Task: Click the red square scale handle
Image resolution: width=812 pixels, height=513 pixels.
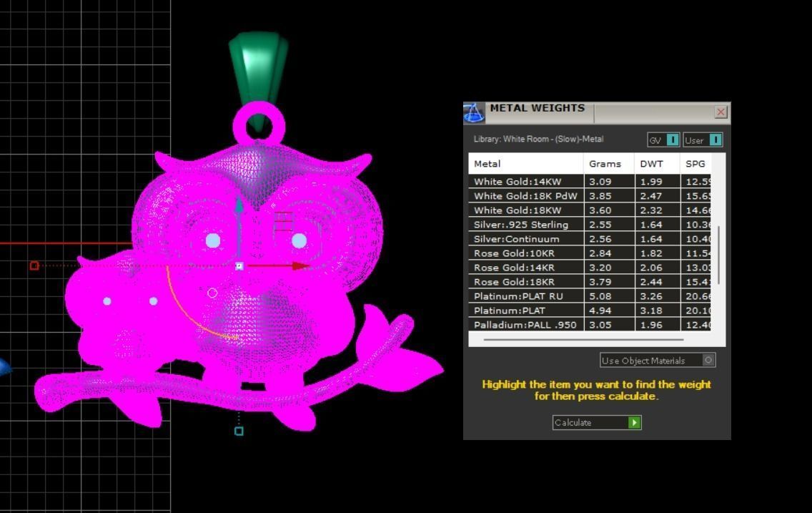Action: [x=34, y=265]
